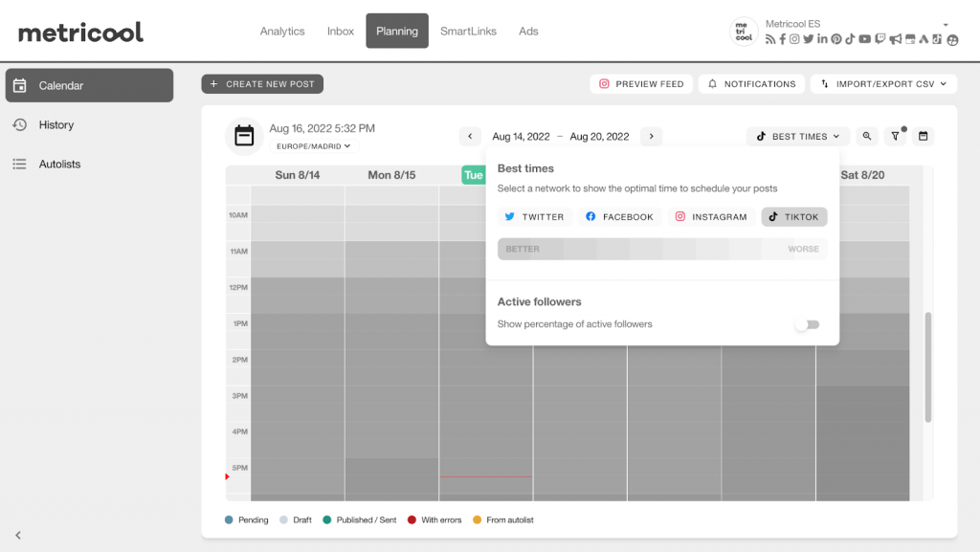
Task: Open the Best Times dropdown
Action: click(x=797, y=136)
